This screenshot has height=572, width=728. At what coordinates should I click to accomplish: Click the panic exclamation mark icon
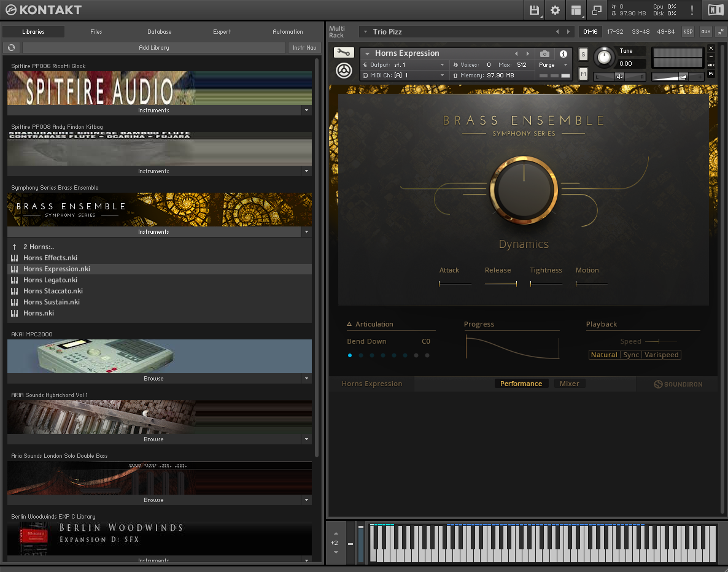(692, 10)
